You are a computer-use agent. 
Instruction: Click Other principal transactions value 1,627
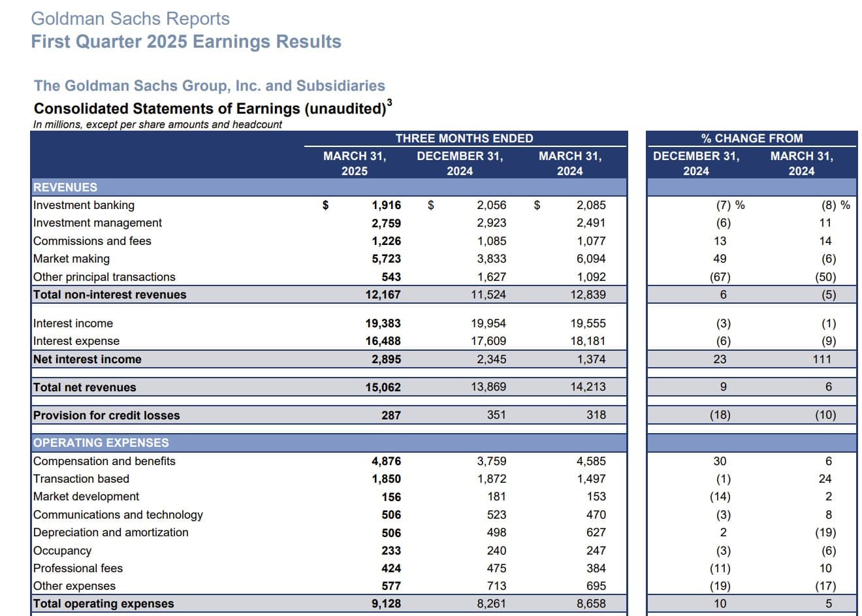tap(491, 277)
